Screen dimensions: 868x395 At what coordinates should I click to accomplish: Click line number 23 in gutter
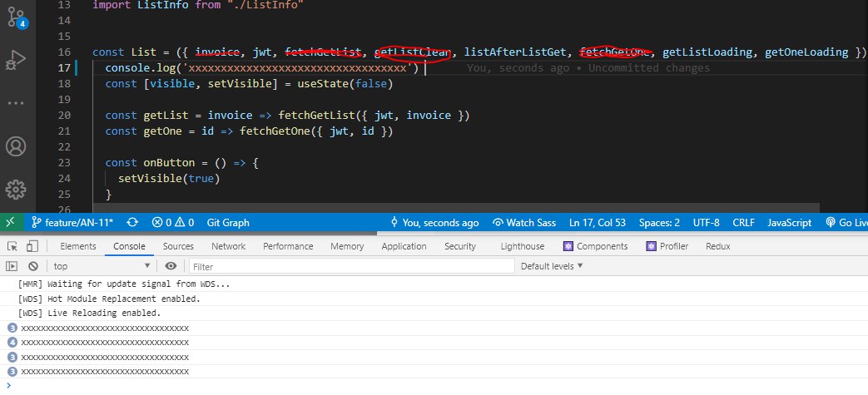click(x=64, y=163)
